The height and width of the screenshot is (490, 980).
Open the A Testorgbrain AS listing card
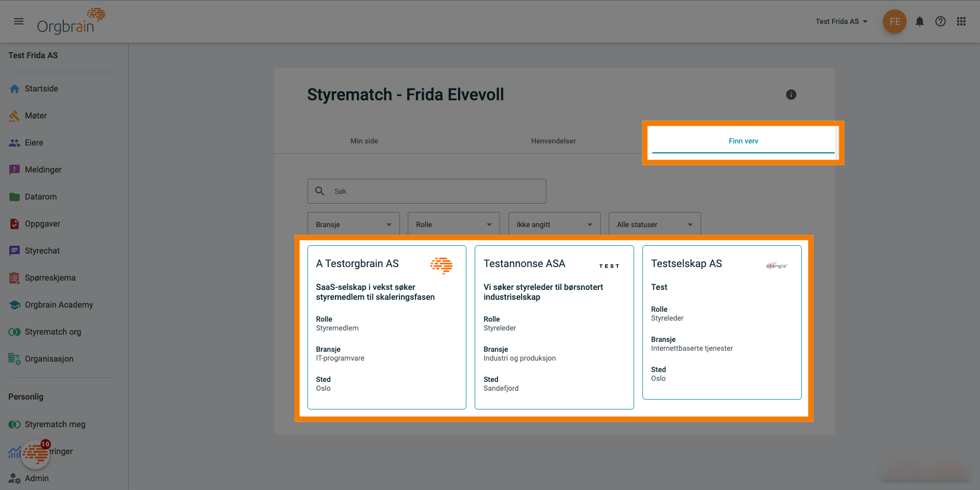387,327
